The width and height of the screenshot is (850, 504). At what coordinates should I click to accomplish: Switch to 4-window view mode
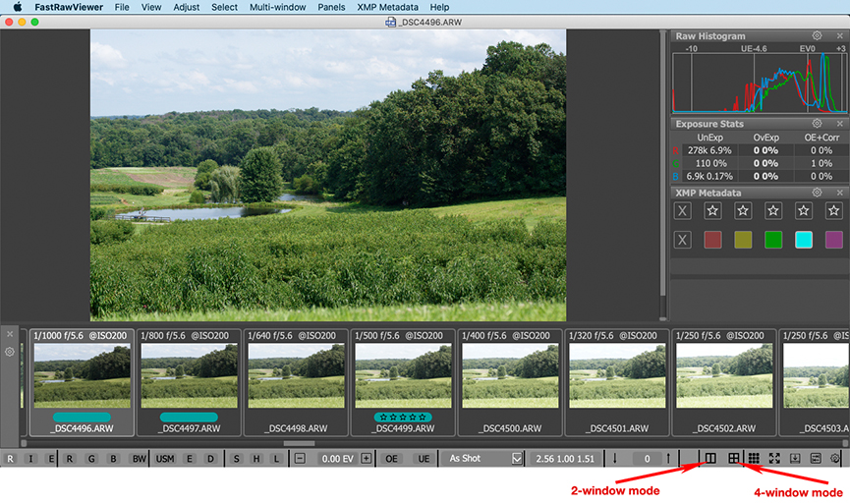(x=733, y=459)
